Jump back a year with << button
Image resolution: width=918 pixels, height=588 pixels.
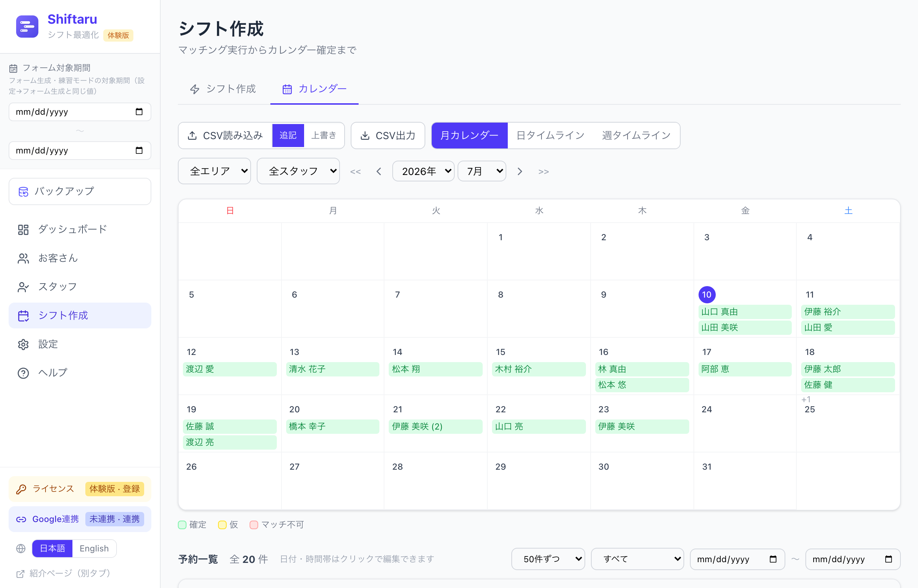pyautogui.click(x=355, y=171)
